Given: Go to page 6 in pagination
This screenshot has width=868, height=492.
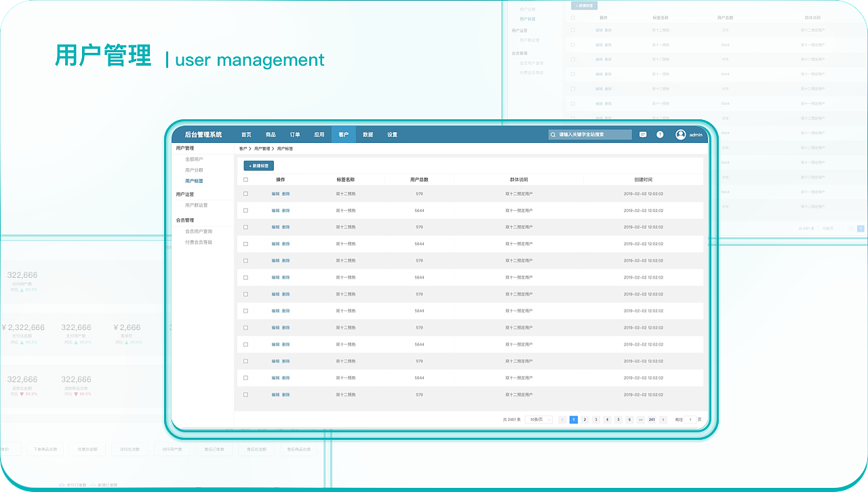Looking at the screenshot, I should [629, 419].
